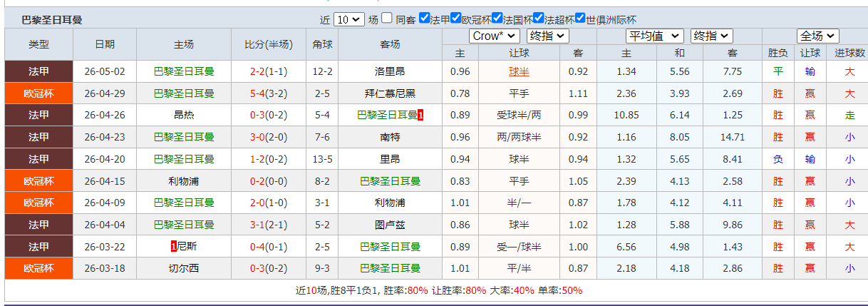Click the 角球 column header
Screen dimensions: 868x306
click(322, 44)
